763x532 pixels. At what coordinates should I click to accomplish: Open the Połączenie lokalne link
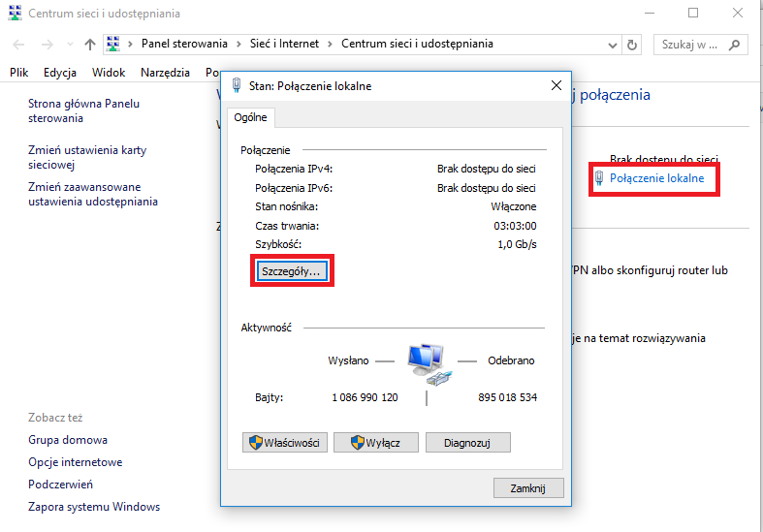point(656,178)
